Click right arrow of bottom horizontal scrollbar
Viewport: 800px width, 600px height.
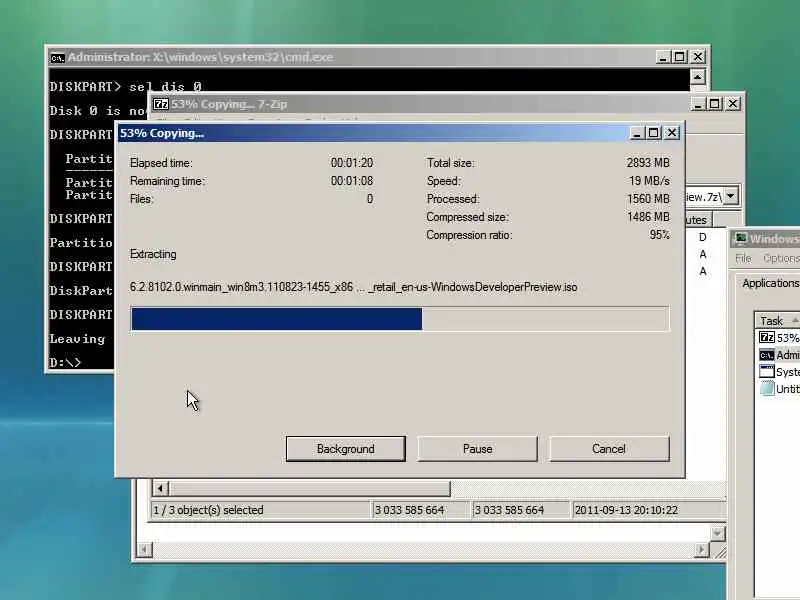coord(702,549)
